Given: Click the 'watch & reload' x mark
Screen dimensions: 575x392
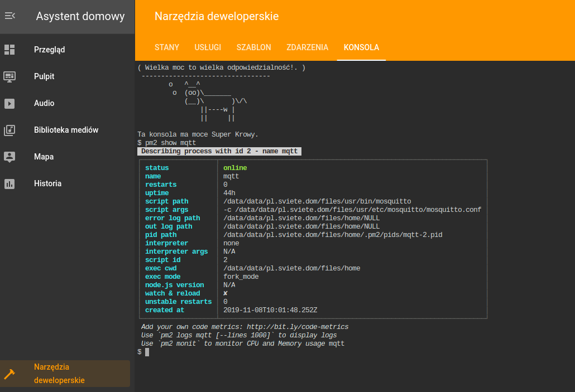Looking at the screenshot, I should (225, 293).
